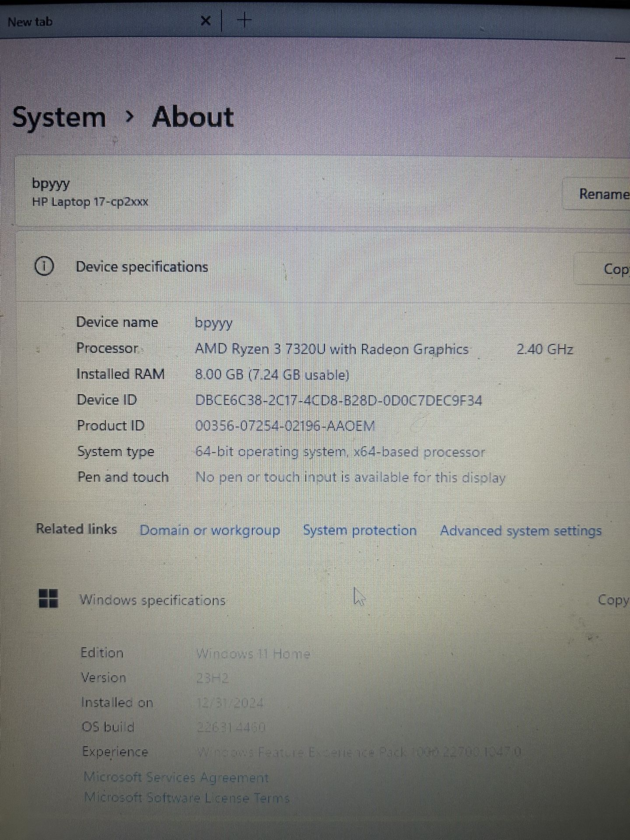Click the Product ID label
The height and width of the screenshot is (840, 630).
111,426
